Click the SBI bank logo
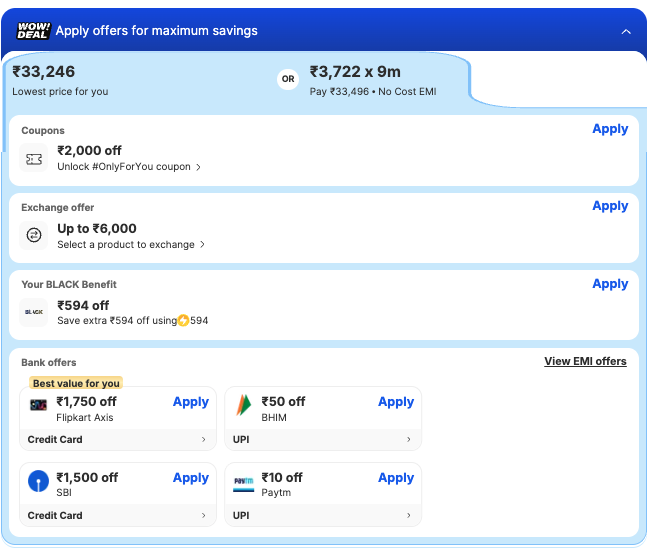The image size is (649, 554). [38, 482]
